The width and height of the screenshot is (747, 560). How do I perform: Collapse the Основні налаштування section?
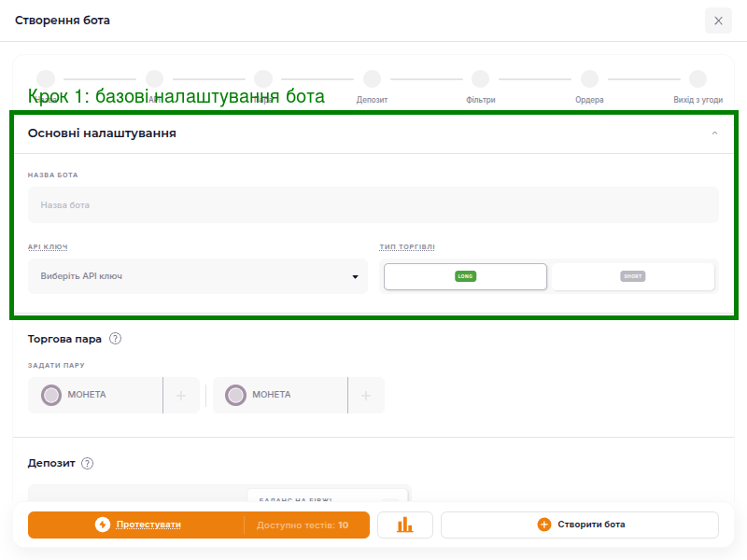714,133
